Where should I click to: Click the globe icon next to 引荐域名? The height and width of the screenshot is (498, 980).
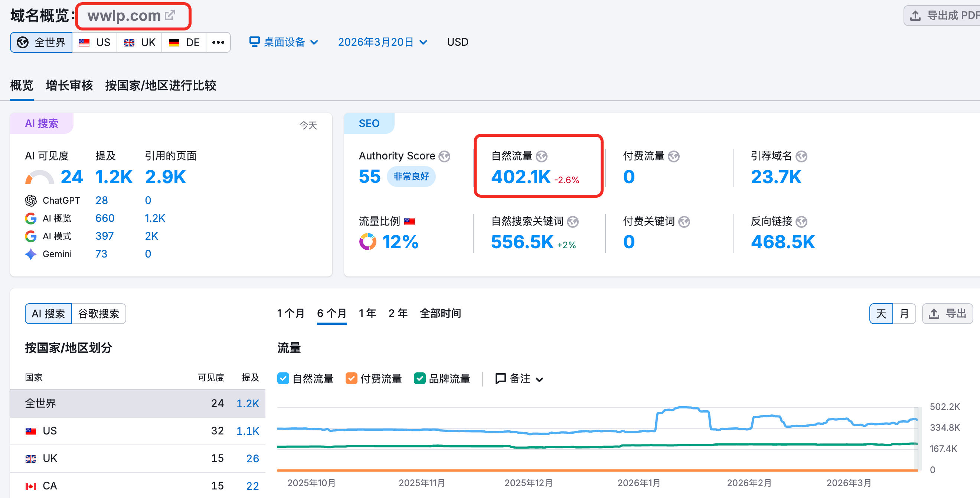pos(801,156)
